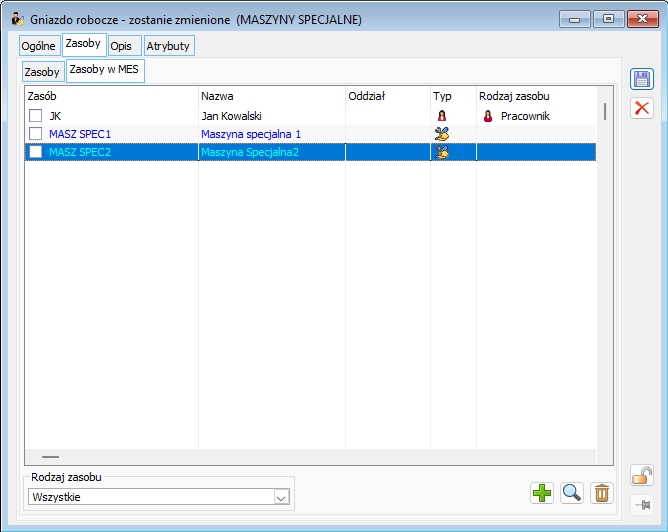This screenshot has width=668, height=532.
Task: Sort by Rodzaj zasobu column header
Action: coord(536,96)
